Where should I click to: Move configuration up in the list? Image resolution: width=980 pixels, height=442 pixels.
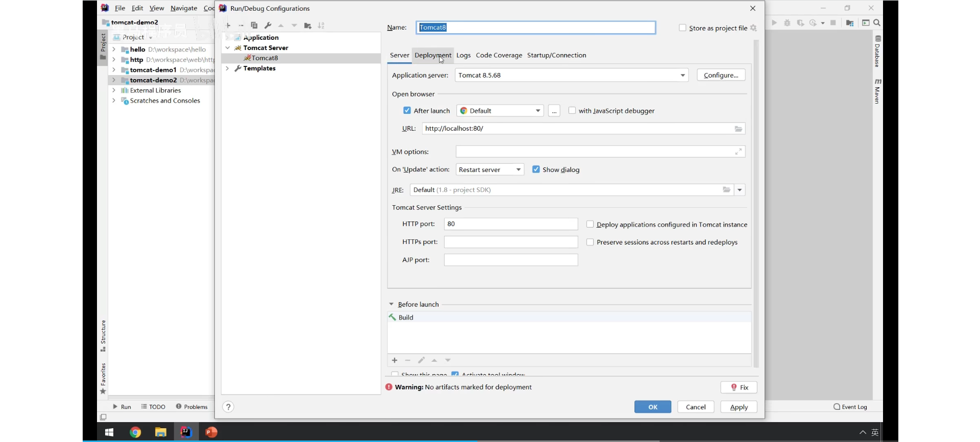[281, 26]
